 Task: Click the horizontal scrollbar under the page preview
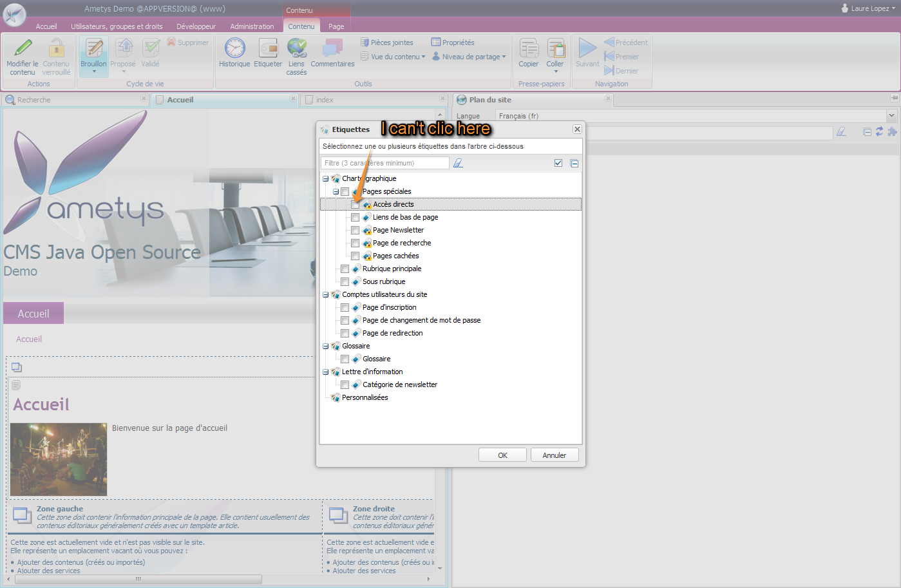point(138,579)
